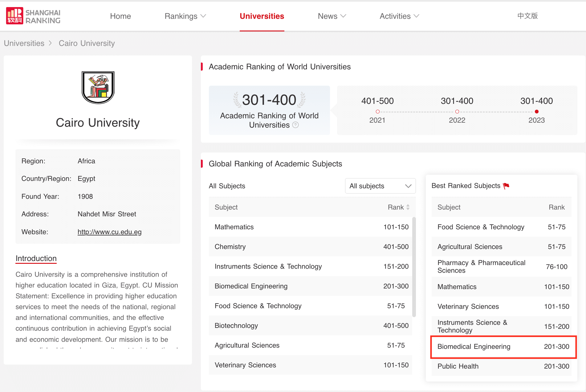This screenshot has height=392, width=586.
Task: Switch to the Universities tab
Action: click(x=262, y=16)
